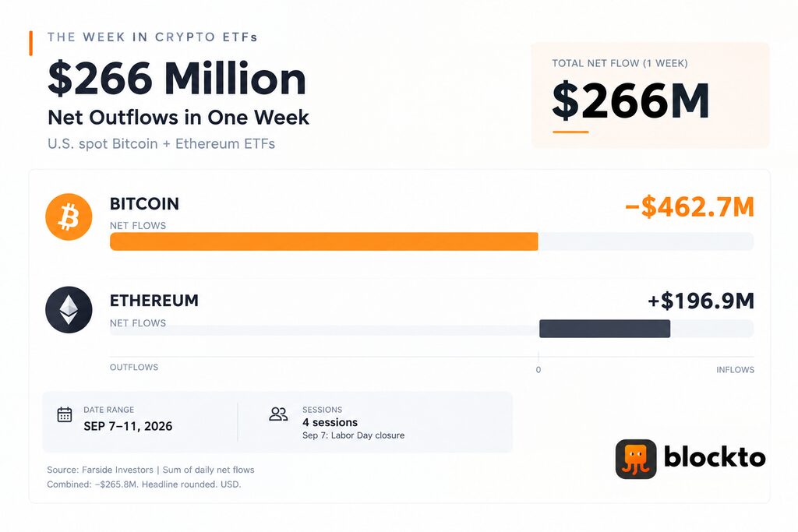Click the INFLOWS axis label
The image size is (798, 532).
tap(735, 370)
